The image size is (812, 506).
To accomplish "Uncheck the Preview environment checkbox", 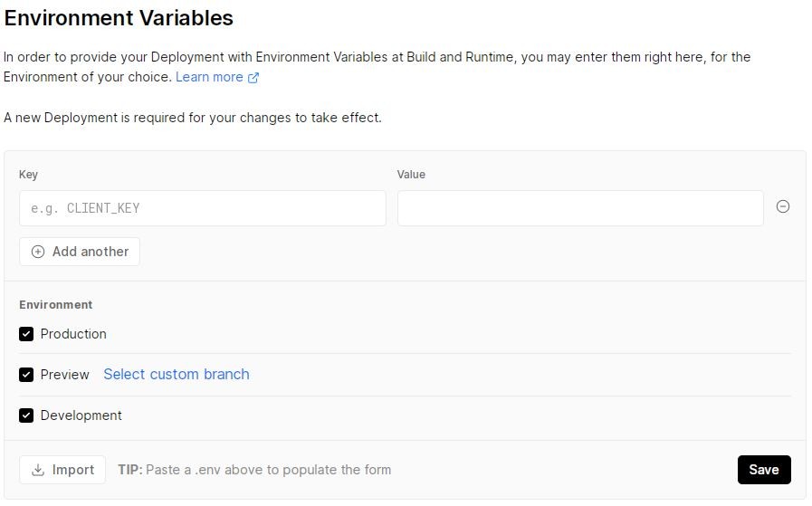I will tap(26, 375).
